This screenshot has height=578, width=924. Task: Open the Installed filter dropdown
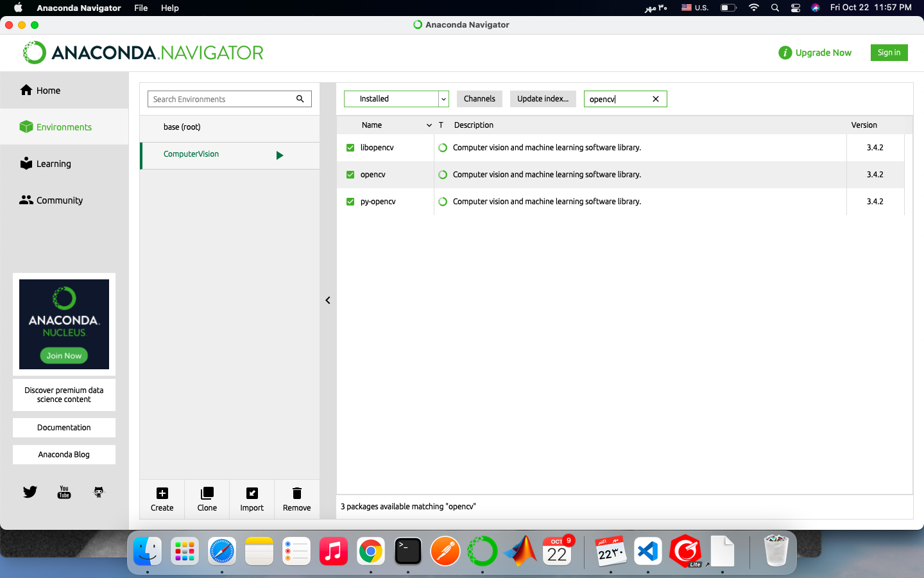(x=396, y=99)
